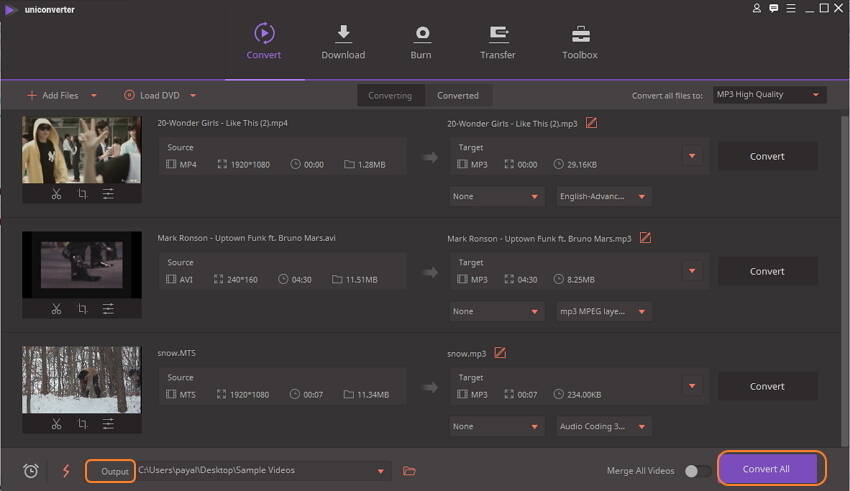
Task: Rename the Wonder Girls mp3 output file
Action: pyautogui.click(x=591, y=123)
